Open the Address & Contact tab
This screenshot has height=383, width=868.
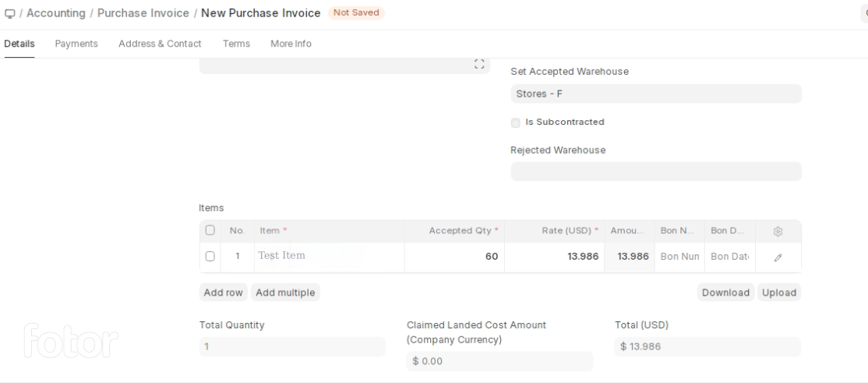click(x=160, y=44)
